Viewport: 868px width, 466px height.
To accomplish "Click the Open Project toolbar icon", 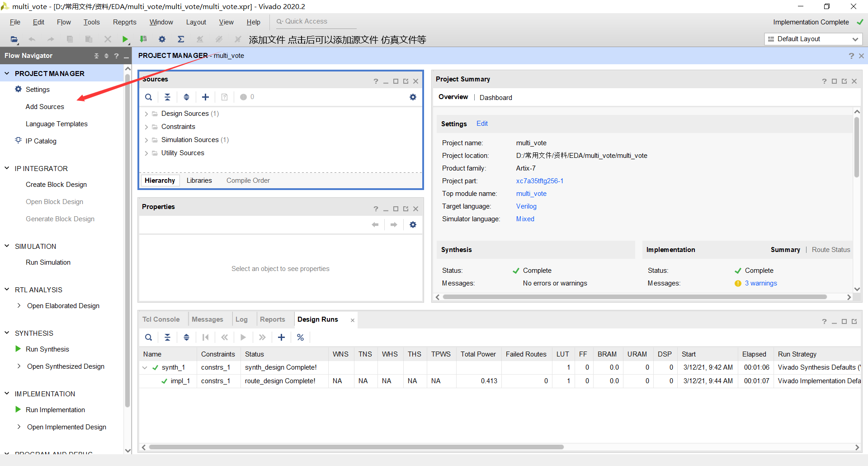I will [14, 39].
